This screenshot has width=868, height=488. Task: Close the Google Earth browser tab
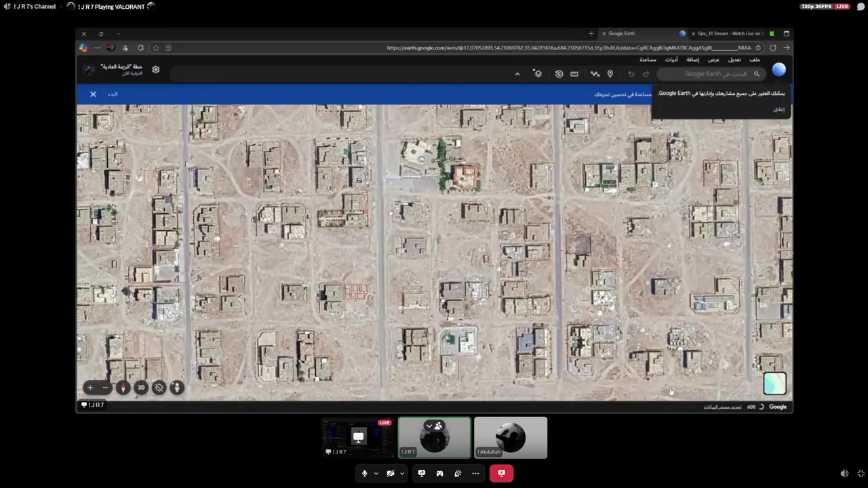pos(604,33)
